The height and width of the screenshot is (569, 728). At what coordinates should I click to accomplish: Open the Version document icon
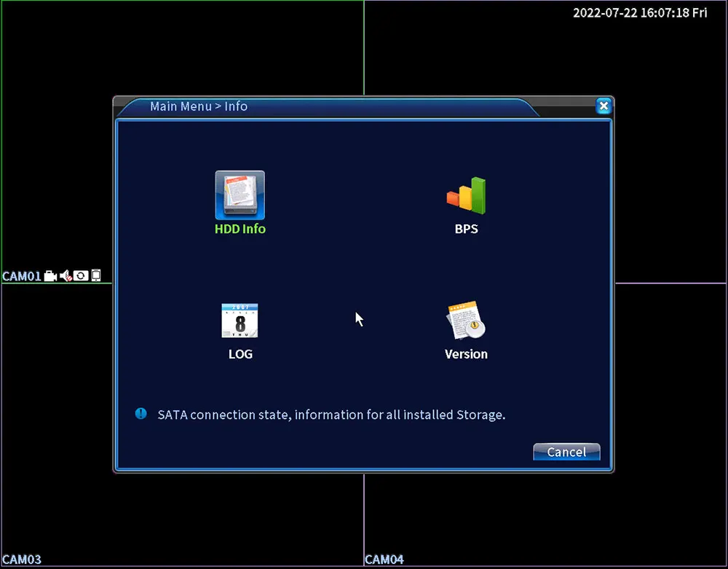click(x=466, y=321)
